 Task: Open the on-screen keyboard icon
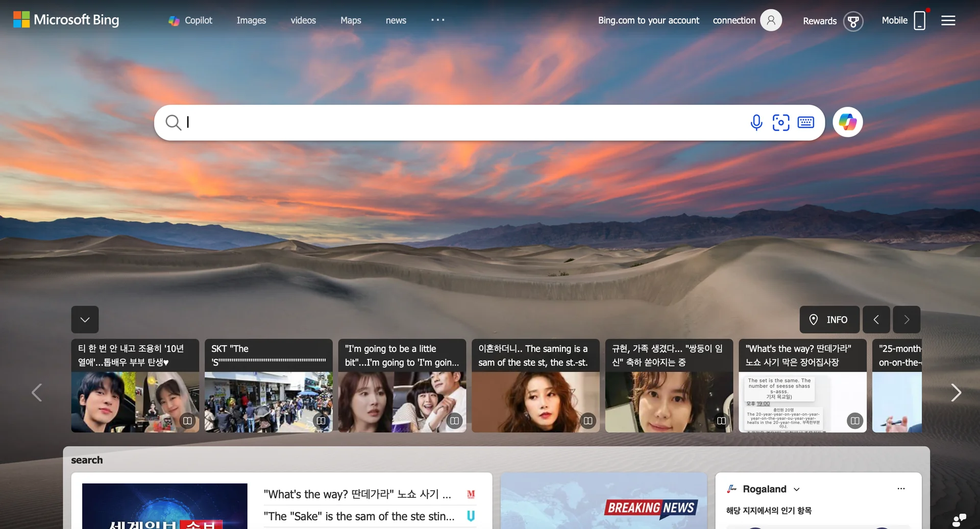(x=805, y=122)
